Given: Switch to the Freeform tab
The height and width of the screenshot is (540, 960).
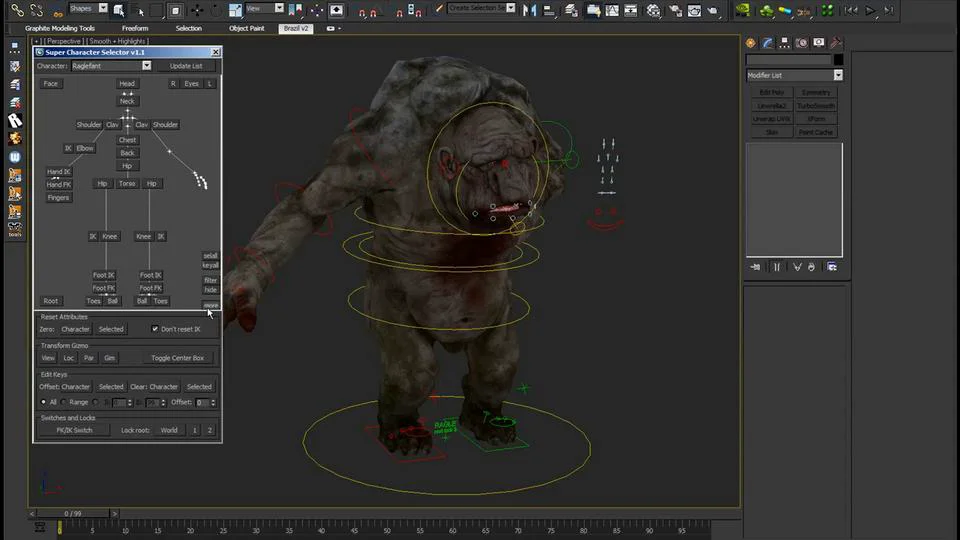Looking at the screenshot, I should pyautogui.click(x=135, y=28).
